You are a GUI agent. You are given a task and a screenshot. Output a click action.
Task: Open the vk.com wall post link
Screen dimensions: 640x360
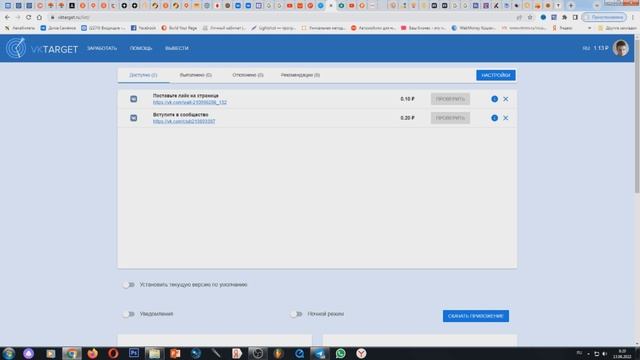[x=190, y=102]
